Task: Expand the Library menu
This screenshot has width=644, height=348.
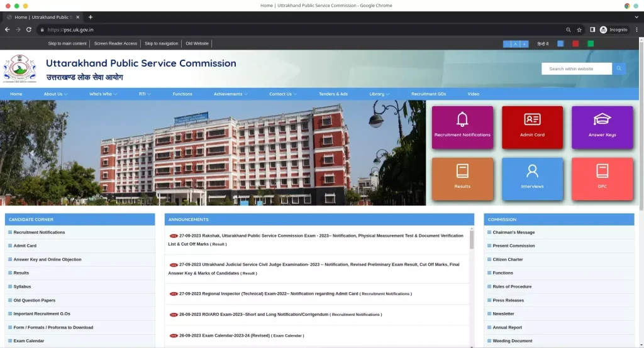Action: point(379,94)
